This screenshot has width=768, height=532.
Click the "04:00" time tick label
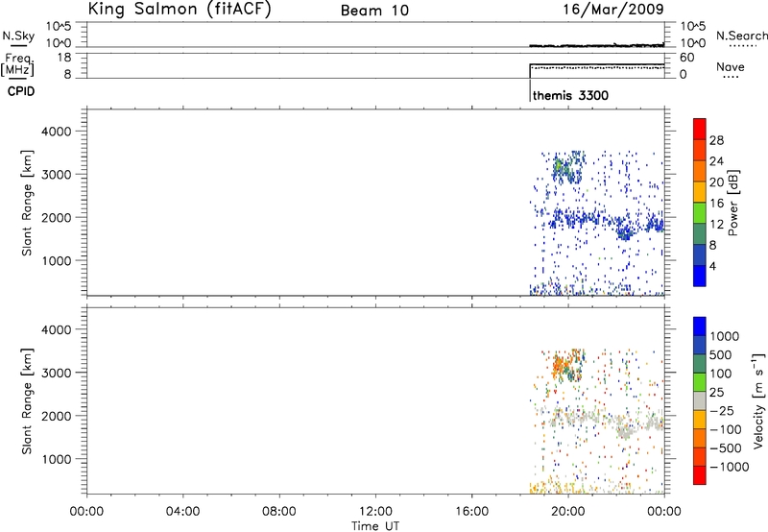(182, 512)
